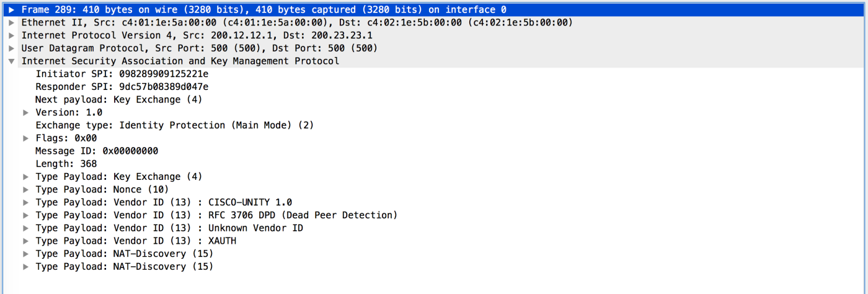
Task: Select the Length: 368 field
Action: (66, 164)
